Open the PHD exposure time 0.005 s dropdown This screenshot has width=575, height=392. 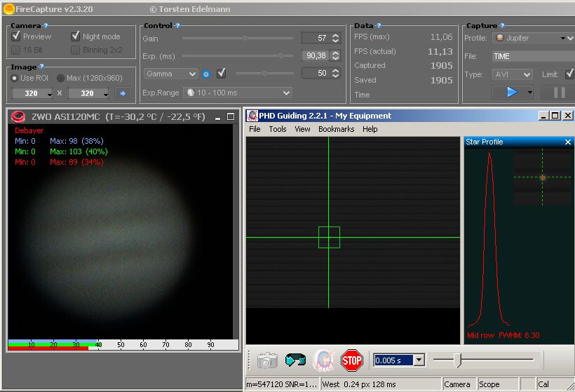coord(419,360)
